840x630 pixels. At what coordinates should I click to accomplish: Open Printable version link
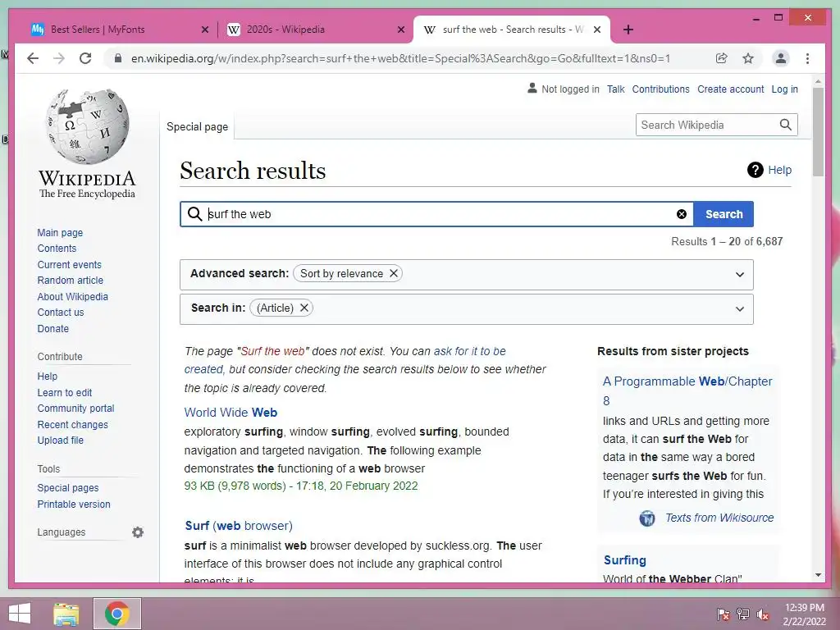[x=73, y=504]
